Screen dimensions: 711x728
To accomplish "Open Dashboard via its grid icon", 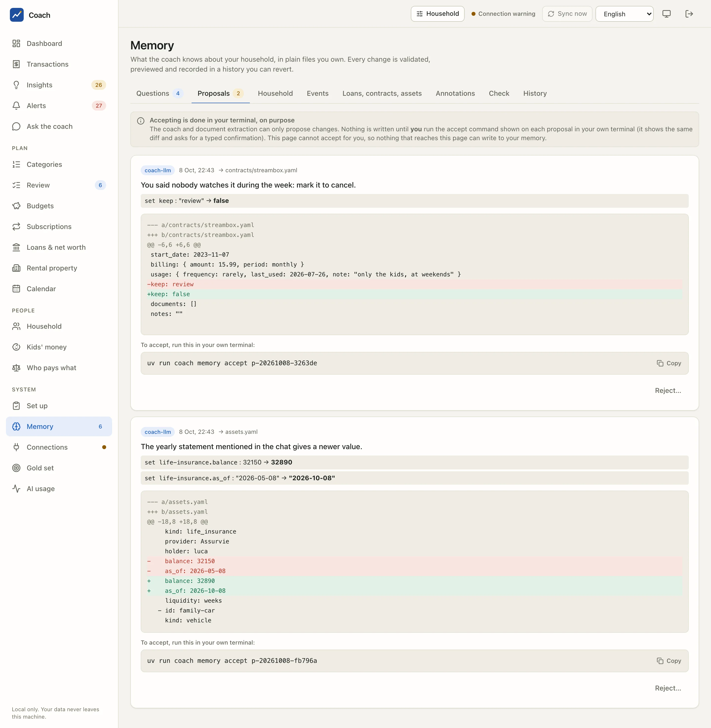I will pyautogui.click(x=16, y=43).
